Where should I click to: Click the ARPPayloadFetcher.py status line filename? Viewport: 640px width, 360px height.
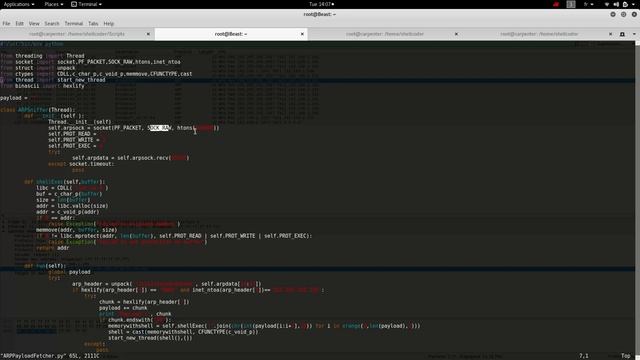pyautogui.click(x=33, y=356)
